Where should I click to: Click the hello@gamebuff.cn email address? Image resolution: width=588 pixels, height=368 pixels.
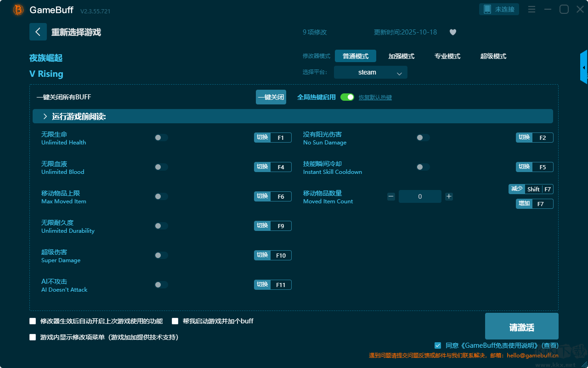[532, 355]
